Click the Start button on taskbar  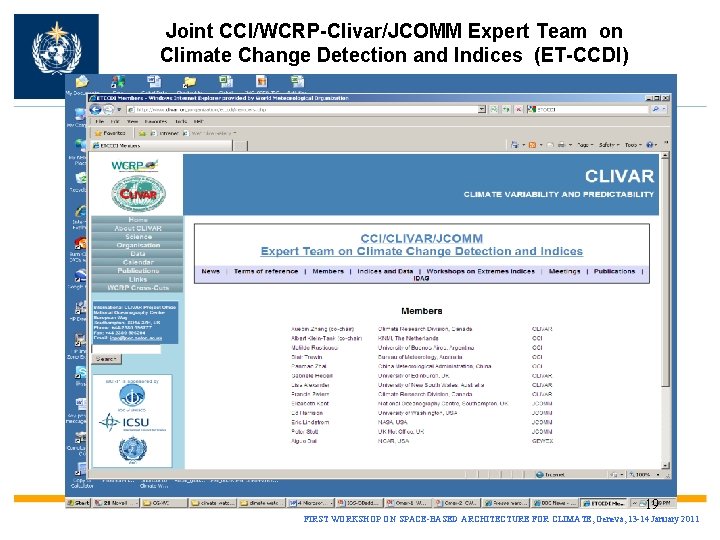(x=79, y=503)
